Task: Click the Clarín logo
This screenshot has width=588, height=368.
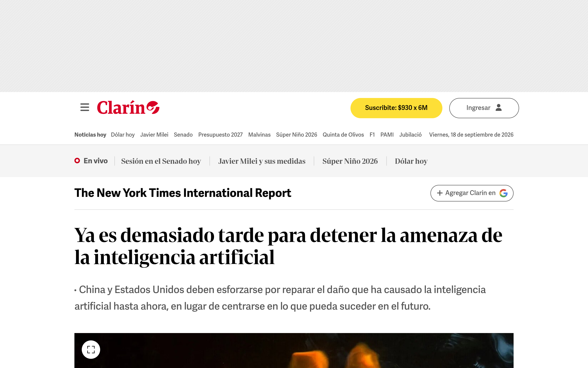Action: [x=128, y=107]
